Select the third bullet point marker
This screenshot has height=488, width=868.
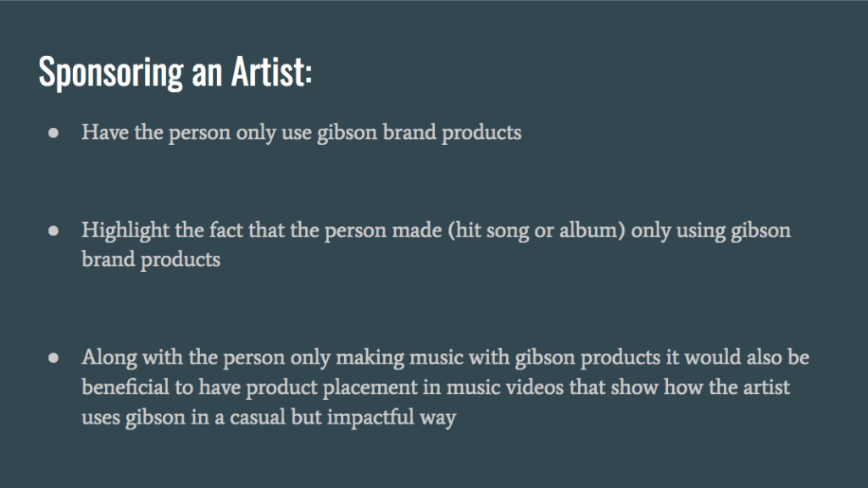click(53, 358)
